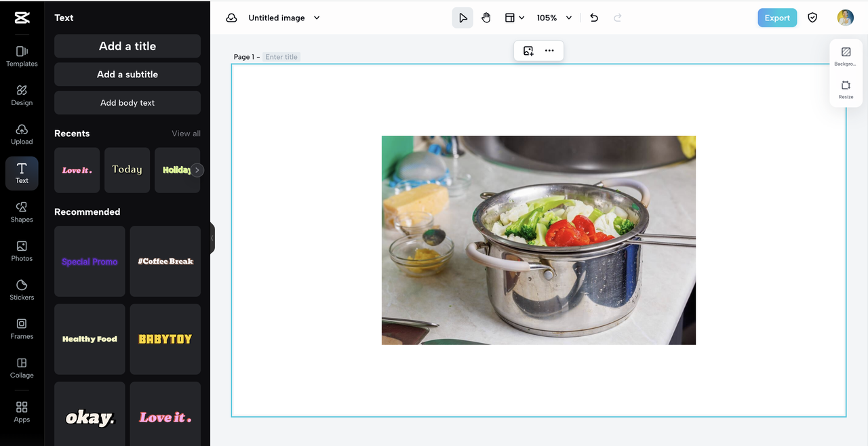This screenshot has width=868, height=446.
Task: Click View all recents link
Action: tap(186, 134)
